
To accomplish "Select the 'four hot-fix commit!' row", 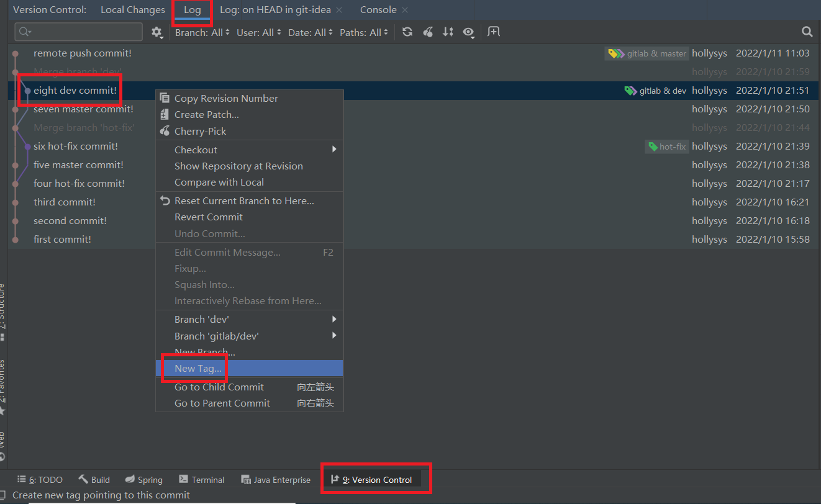I will (x=413, y=184).
